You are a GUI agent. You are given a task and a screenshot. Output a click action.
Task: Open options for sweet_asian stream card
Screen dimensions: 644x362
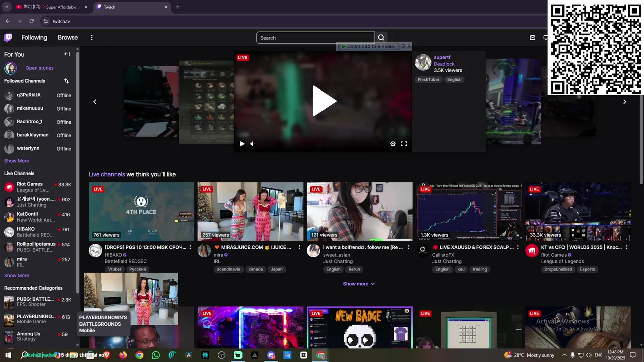click(x=409, y=247)
